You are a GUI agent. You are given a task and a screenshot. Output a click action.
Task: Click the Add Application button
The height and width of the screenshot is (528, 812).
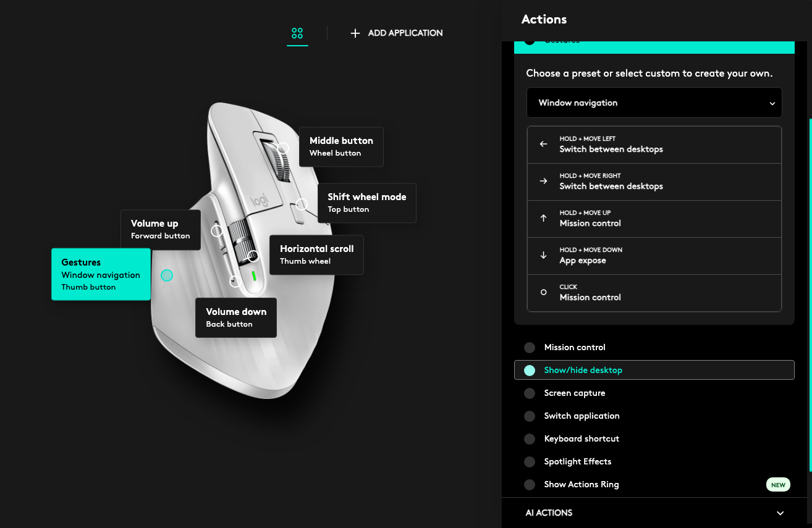397,33
